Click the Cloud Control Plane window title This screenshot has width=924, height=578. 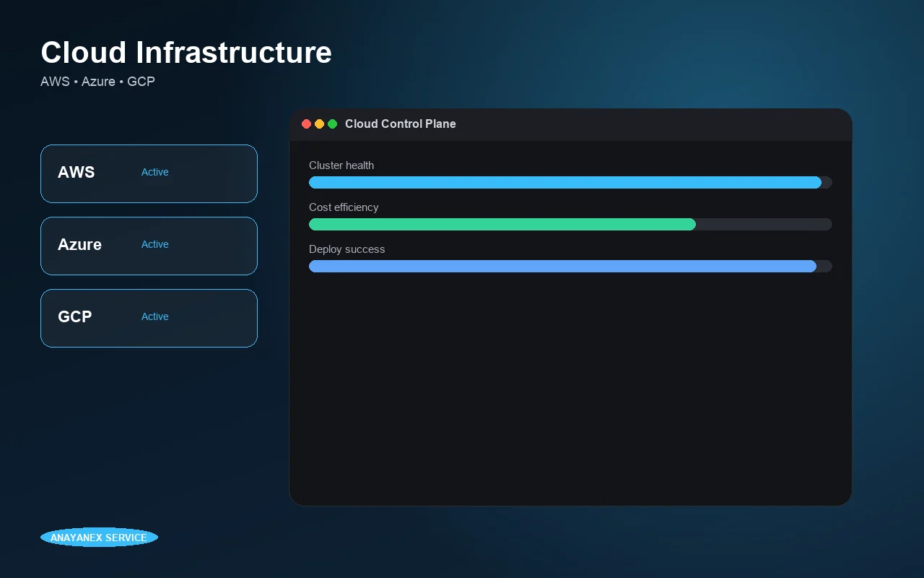[401, 124]
